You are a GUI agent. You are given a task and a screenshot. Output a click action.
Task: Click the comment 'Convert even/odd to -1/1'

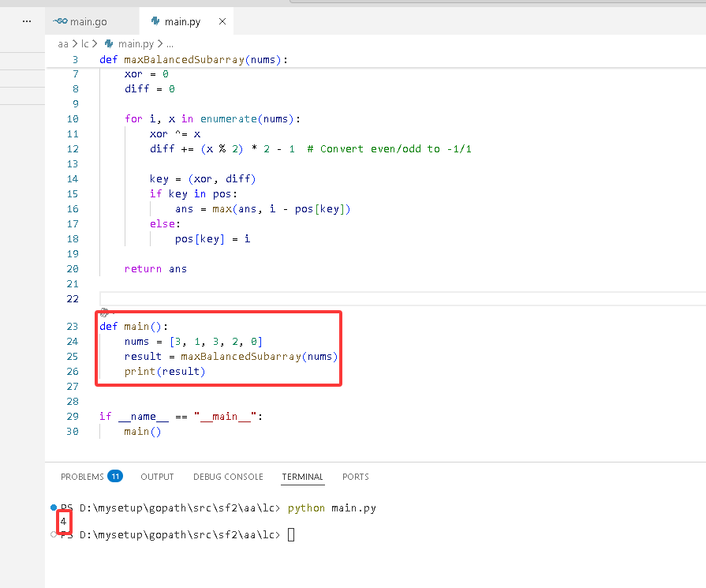pos(389,148)
